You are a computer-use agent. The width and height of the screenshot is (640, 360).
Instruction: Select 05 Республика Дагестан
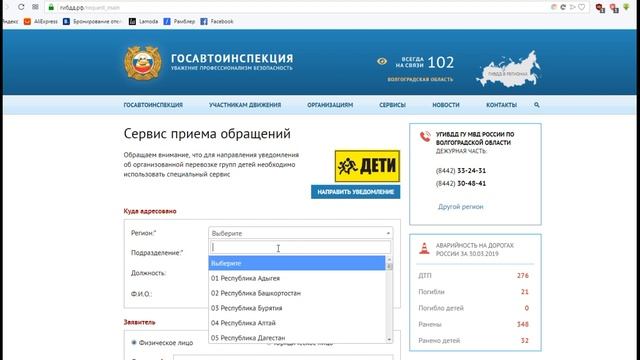297,338
